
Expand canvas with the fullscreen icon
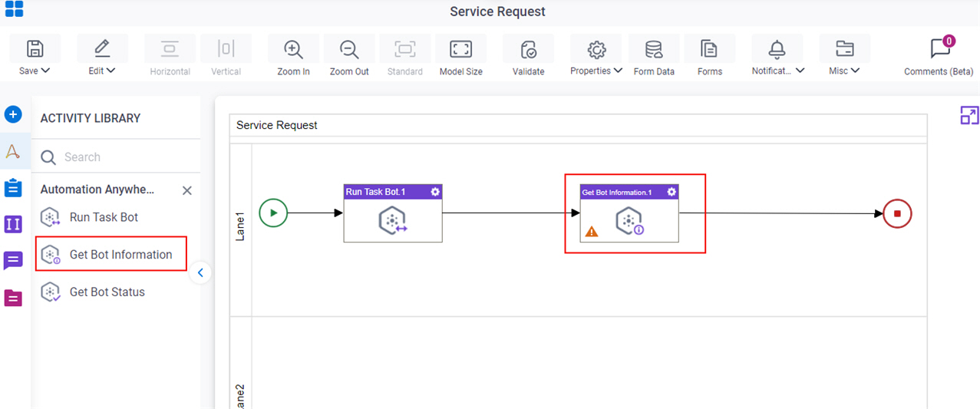pos(969,115)
